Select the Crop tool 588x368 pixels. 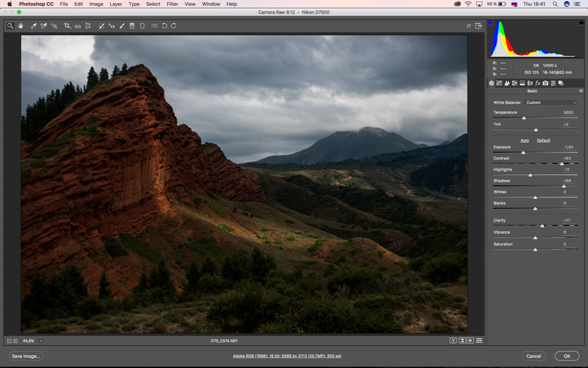[67, 26]
